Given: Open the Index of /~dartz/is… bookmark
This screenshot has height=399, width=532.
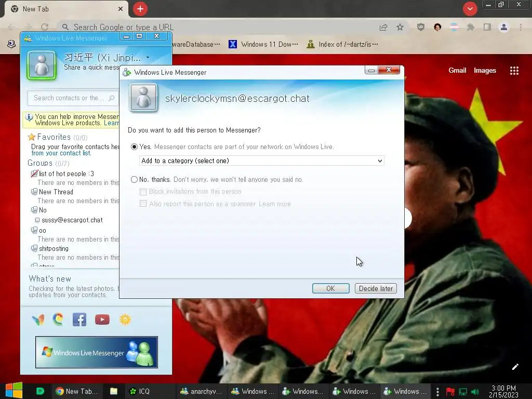Looking at the screenshot, I should 342,45.
